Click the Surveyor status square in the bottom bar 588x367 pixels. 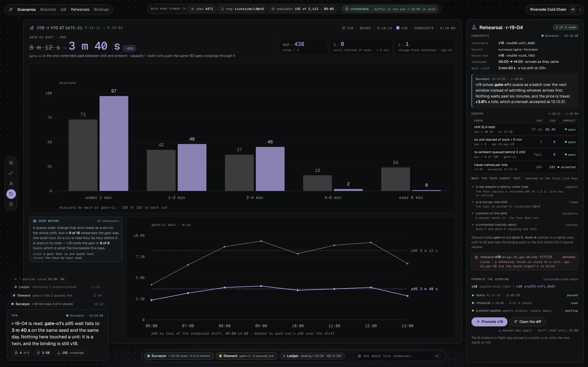[148, 356]
